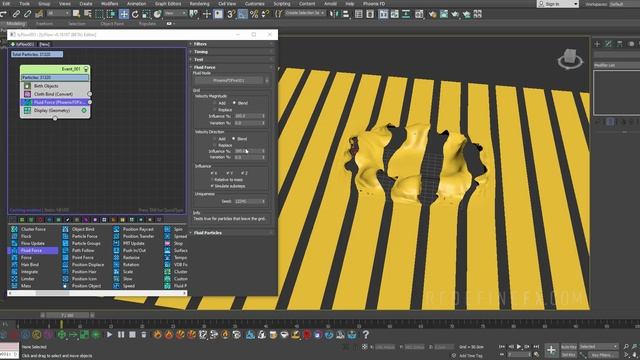Select Add radio under Velocity Magnitude

215,103
